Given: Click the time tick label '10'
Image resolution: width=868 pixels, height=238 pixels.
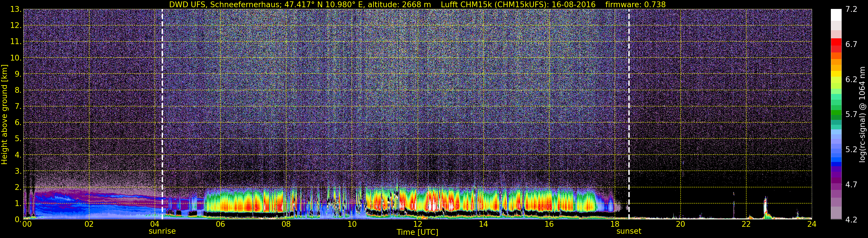Looking at the screenshot, I should pyautogui.click(x=352, y=224).
